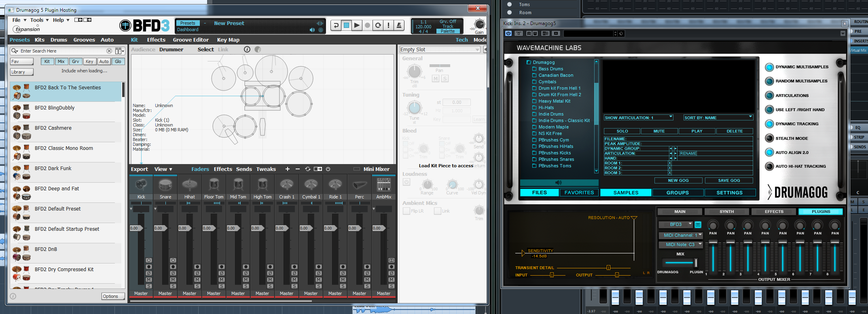868x314 pixels.
Task: Toggle the loop icon in BFD3 transport
Action: click(378, 25)
